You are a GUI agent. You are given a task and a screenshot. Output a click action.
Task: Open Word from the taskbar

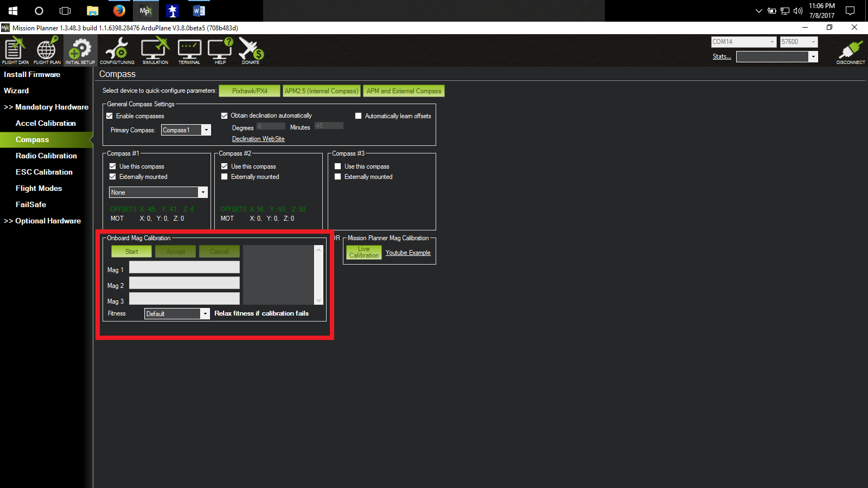pyautogui.click(x=199, y=11)
